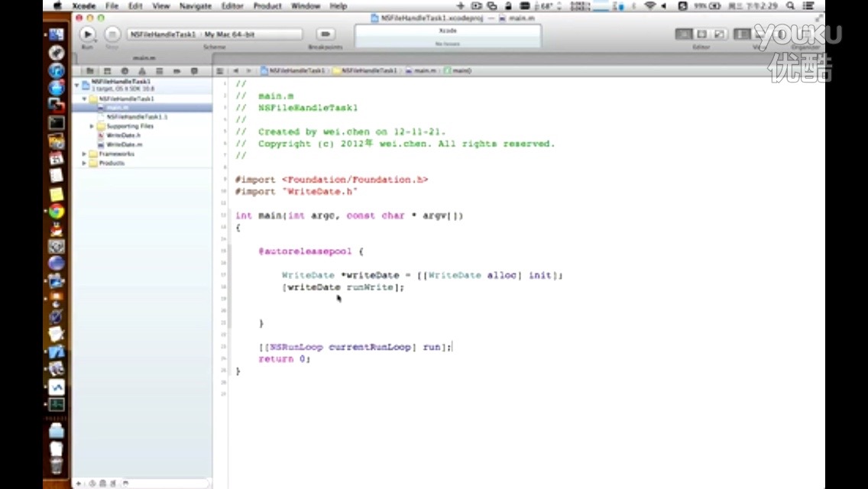
Task: Toggle the Breakpoints button
Action: point(325,34)
